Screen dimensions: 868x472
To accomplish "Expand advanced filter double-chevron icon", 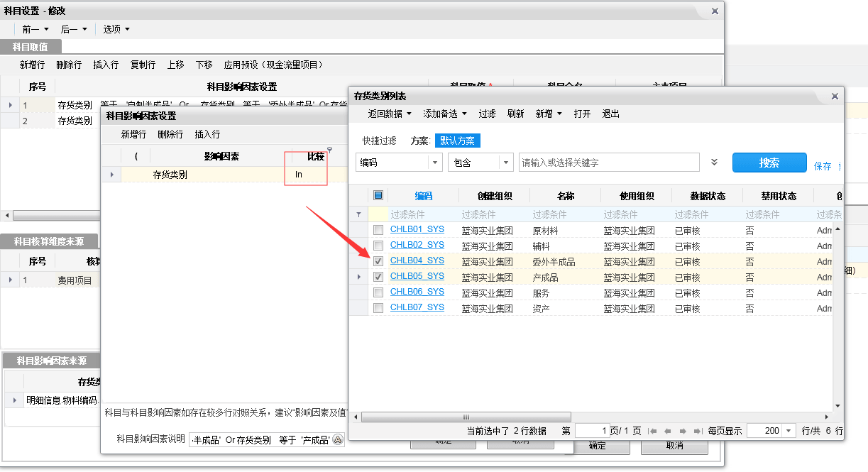I will point(714,163).
